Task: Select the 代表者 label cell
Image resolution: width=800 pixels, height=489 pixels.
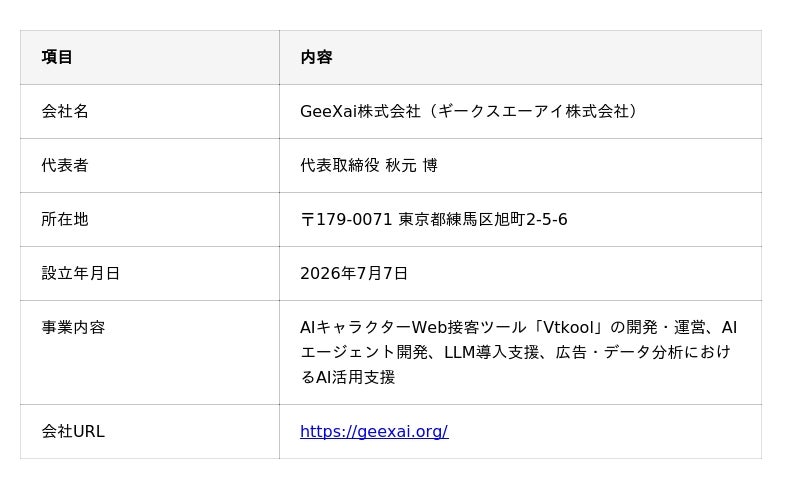Action: click(x=149, y=165)
